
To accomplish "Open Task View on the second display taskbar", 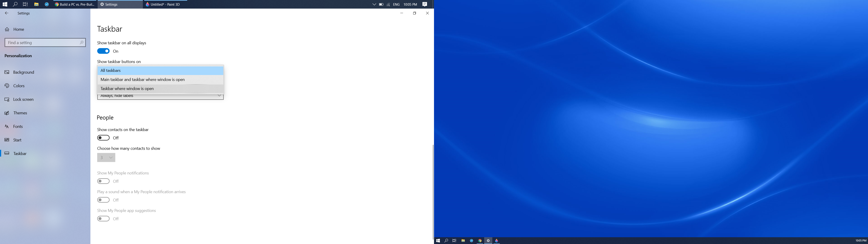I will click(454, 241).
